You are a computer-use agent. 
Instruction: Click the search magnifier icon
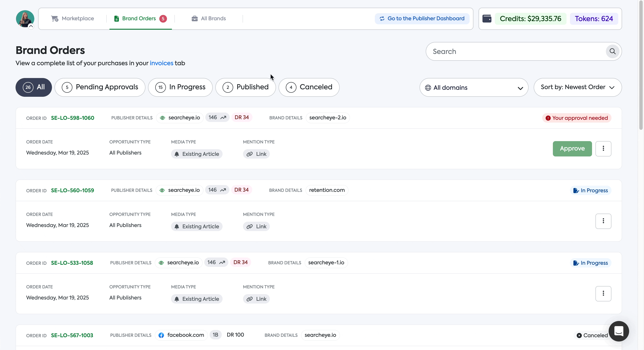pyautogui.click(x=612, y=51)
